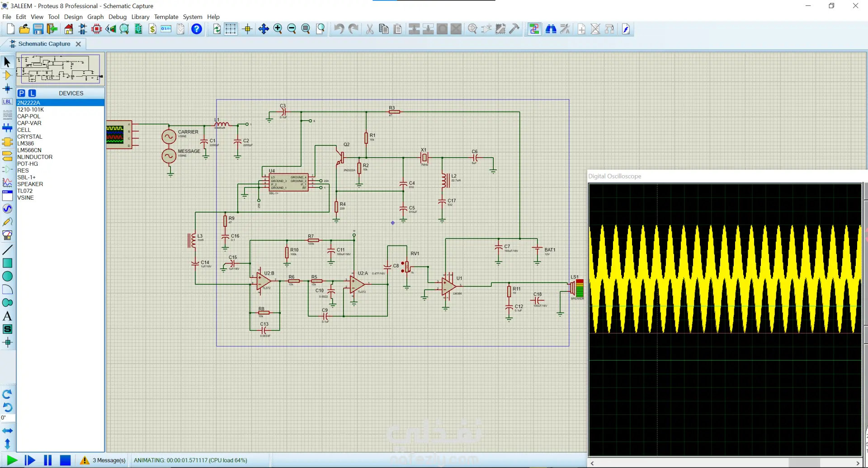Close the Schematic Capture tab
Image resolution: width=868 pixels, height=468 pixels.
[x=78, y=44]
